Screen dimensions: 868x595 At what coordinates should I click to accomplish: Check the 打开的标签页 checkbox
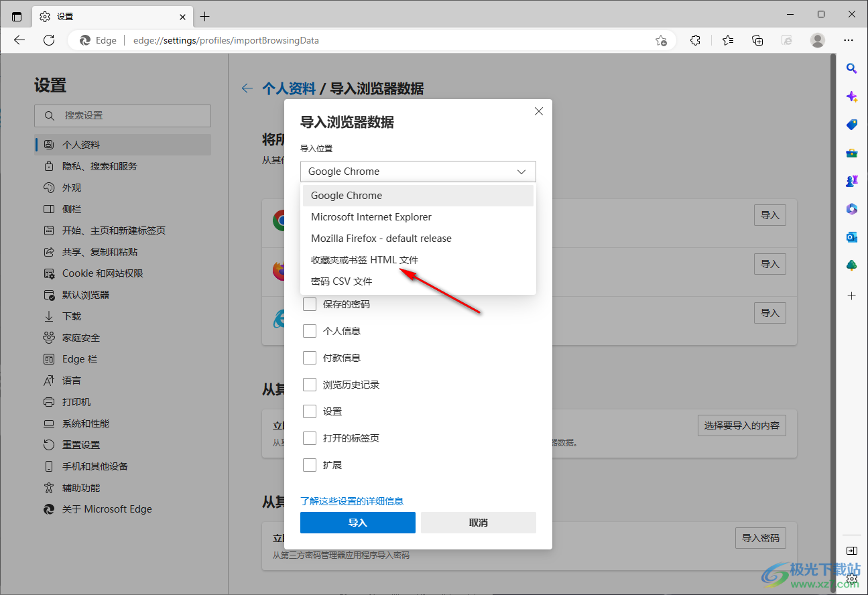[310, 438]
